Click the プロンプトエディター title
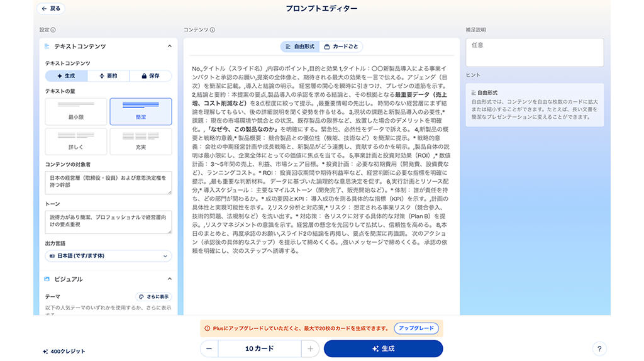644x361 pixels. (x=321, y=9)
